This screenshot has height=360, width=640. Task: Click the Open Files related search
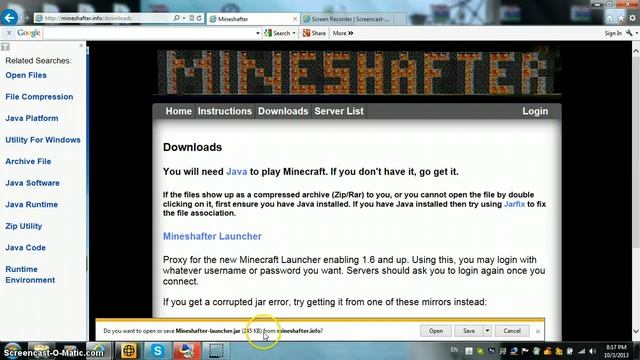[x=26, y=76]
